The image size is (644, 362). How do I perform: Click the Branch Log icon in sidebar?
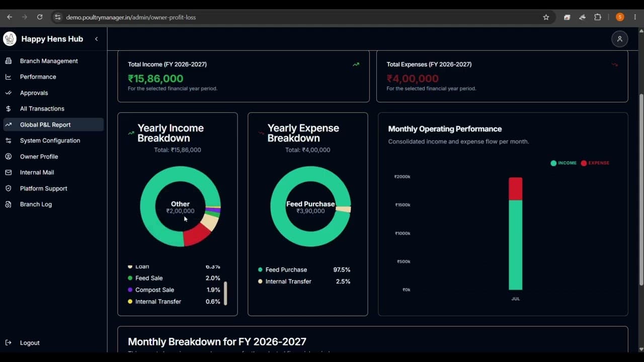tap(8, 204)
